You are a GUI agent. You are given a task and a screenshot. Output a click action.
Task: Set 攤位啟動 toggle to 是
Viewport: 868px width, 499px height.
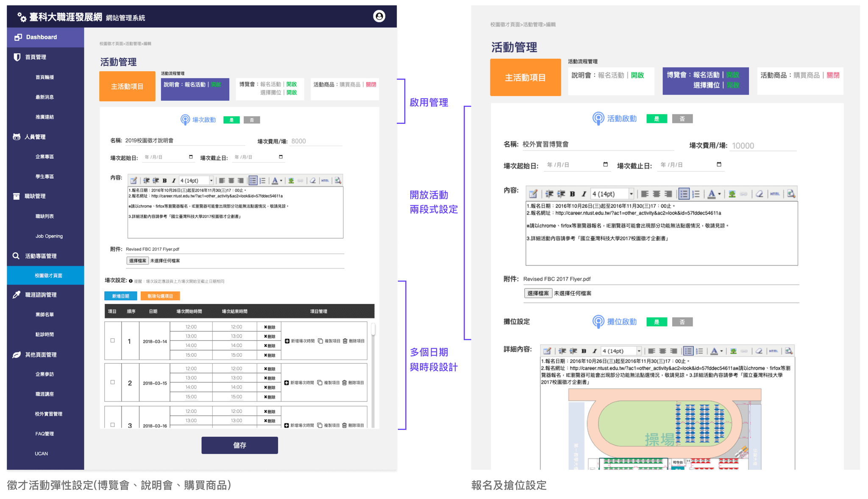657,322
